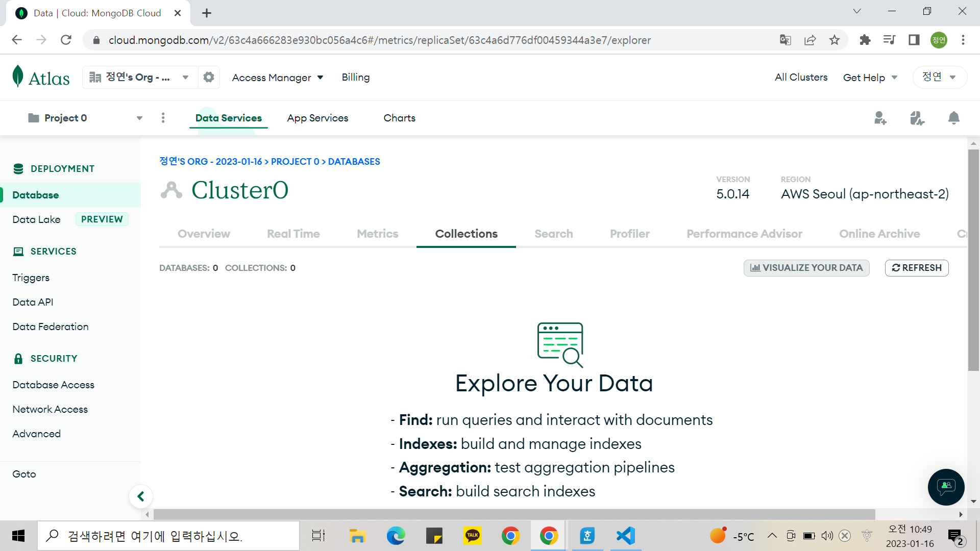Close the MongoDB Cloud tab
The height and width of the screenshot is (551, 980).
(x=178, y=13)
